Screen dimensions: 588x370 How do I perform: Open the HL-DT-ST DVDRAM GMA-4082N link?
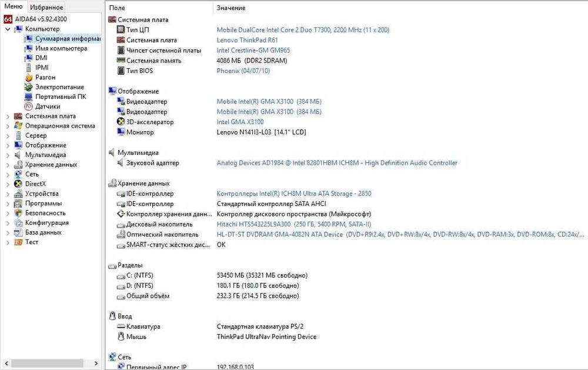click(400, 235)
